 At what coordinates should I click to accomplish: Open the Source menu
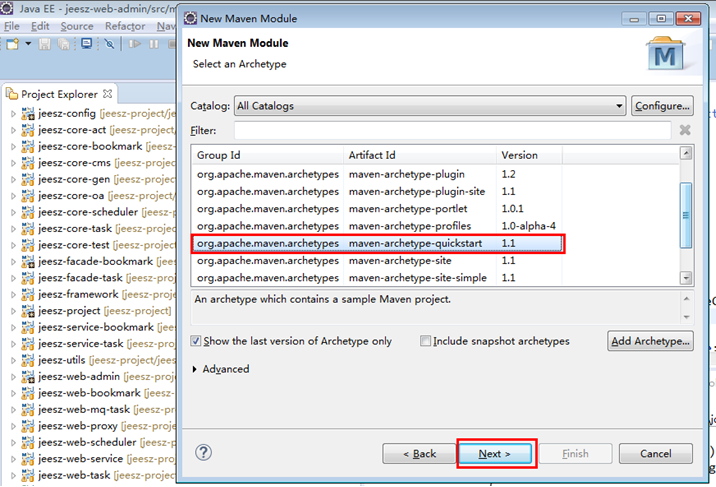(77, 26)
